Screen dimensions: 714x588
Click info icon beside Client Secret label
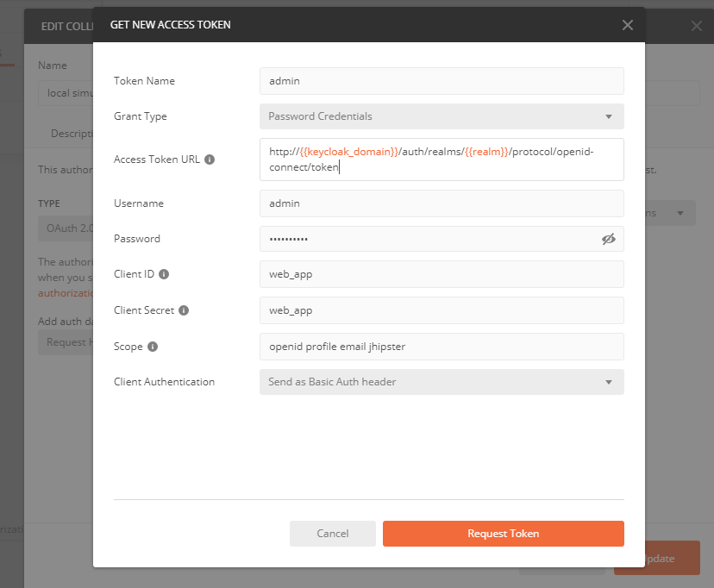click(184, 310)
